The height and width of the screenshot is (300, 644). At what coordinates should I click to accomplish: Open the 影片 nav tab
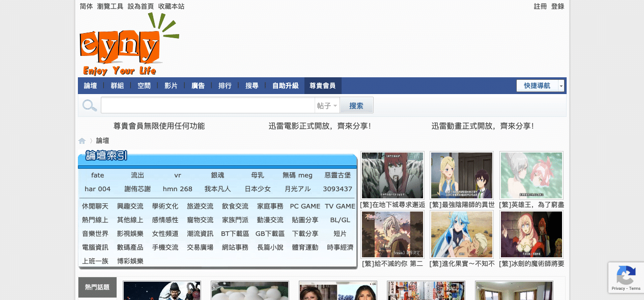click(x=171, y=86)
